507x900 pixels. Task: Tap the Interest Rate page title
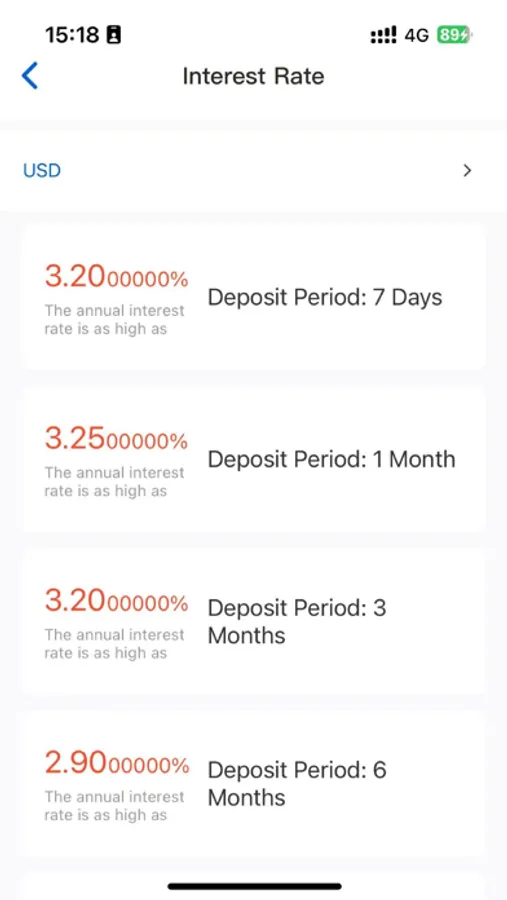pos(253,76)
